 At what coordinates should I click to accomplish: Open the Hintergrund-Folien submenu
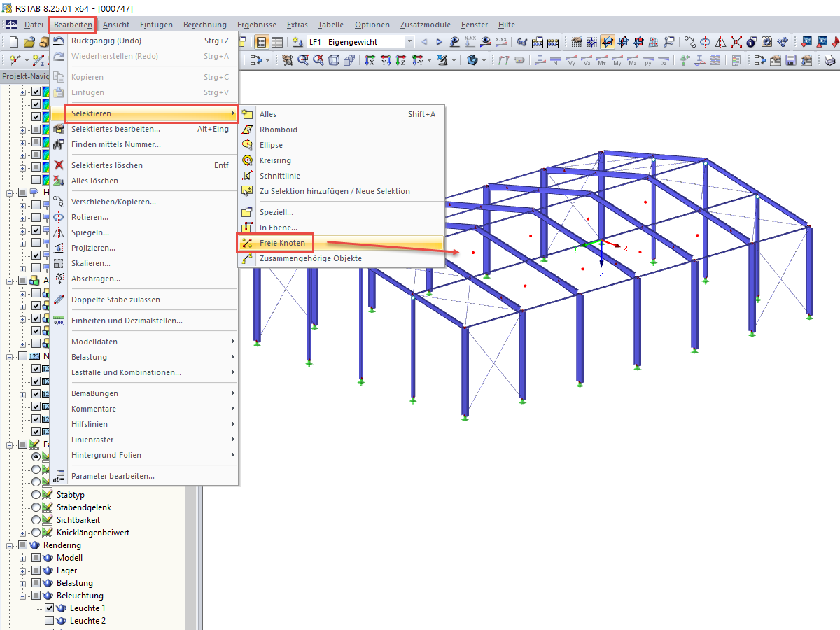[x=144, y=455]
